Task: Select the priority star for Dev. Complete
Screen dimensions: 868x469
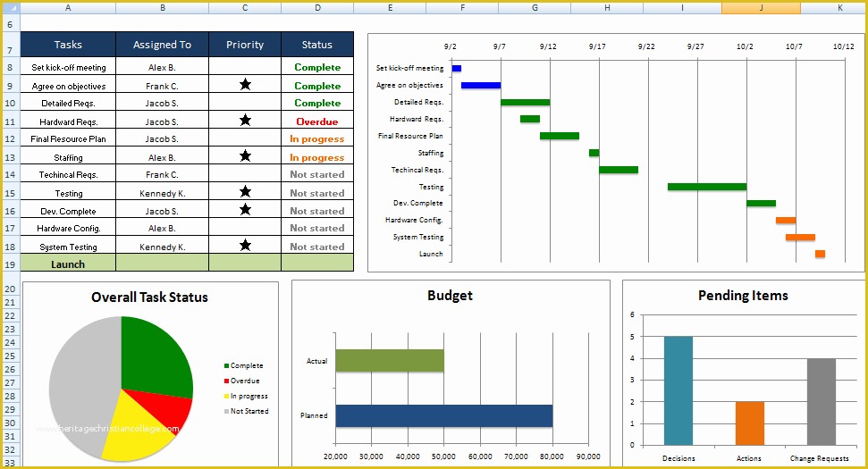Action: coord(245,210)
